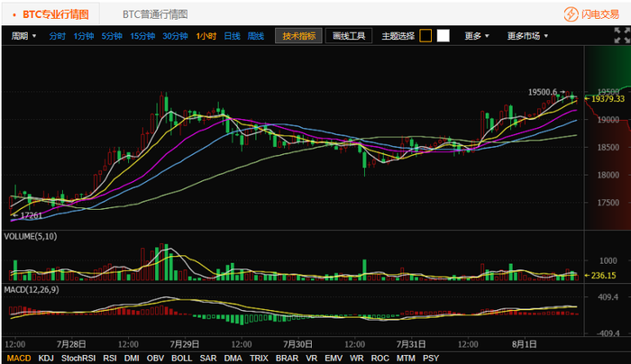This screenshot has height=364, width=631.
Task: Switch to BTC普通行情图 tab
Action: pyautogui.click(x=155, y=14)
